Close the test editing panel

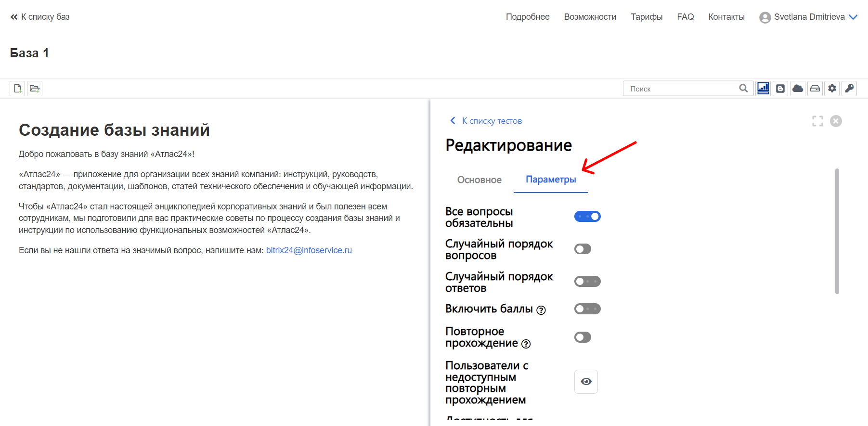836,121
